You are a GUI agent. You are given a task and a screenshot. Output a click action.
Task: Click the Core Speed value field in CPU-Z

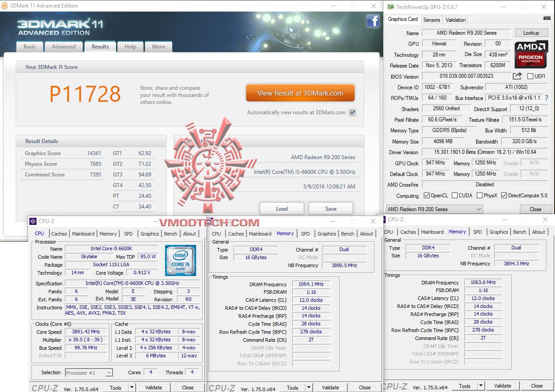pos(86,332)
